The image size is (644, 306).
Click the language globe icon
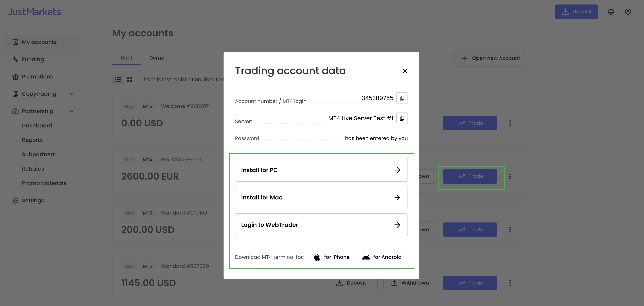click(611, 12)
